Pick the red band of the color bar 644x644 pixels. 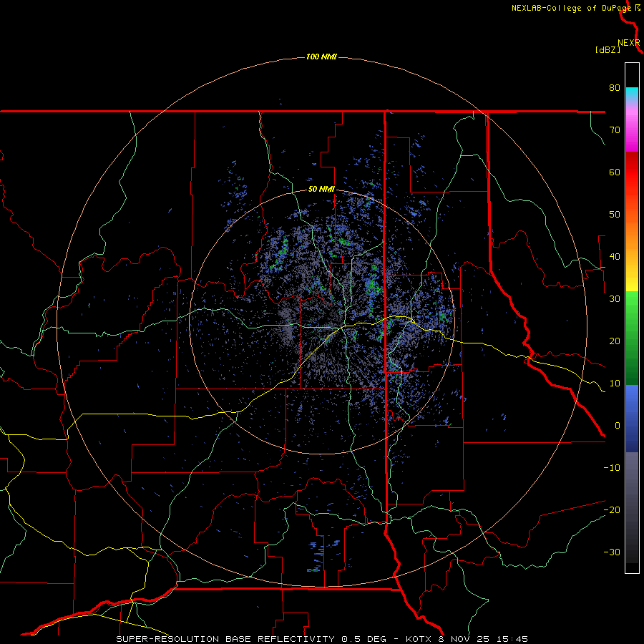pyautogui.click(x=632, y=172)
